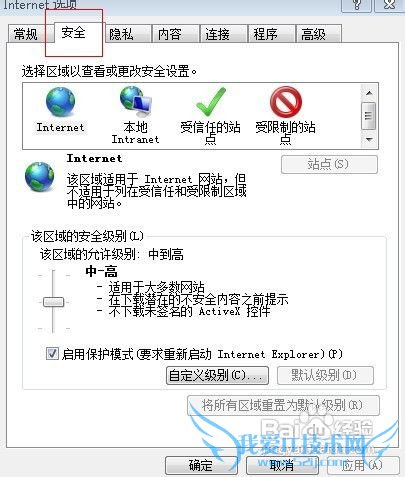Click the large globe beside Internet description

pos(39,177)
